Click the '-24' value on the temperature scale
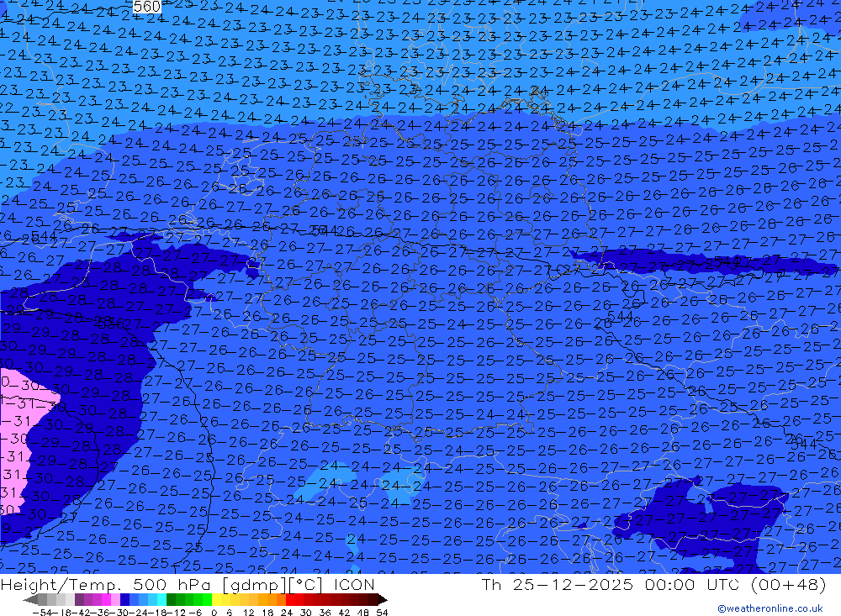Image resolution: width=841 pixels, height=616 pixels. [140, 613]
